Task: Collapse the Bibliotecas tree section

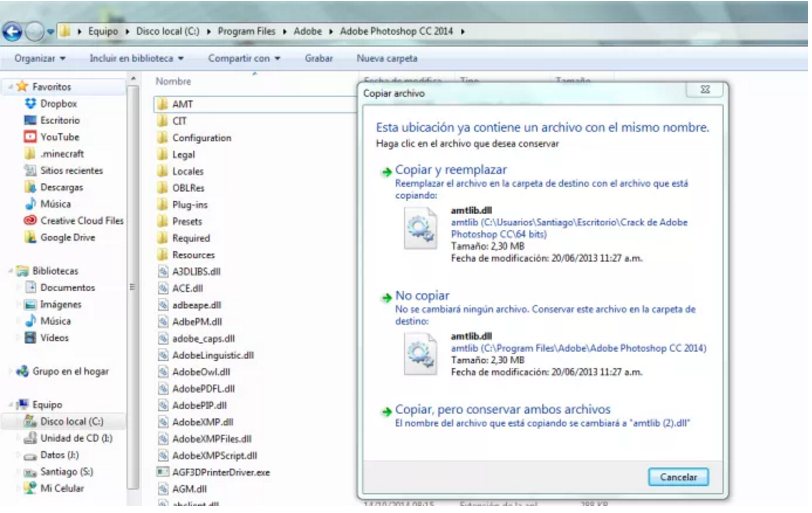Action: point(10,271)
